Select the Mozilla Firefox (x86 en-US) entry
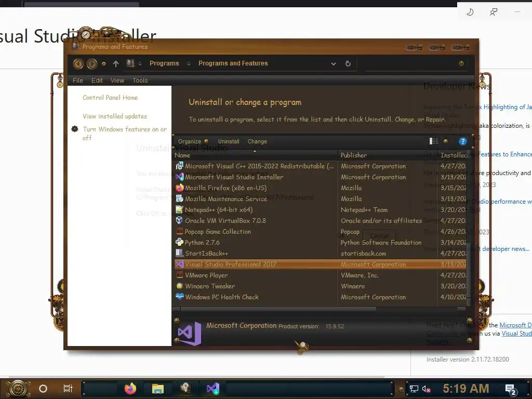Viewport: 532px width, 399px height. [x=320, y=188]
